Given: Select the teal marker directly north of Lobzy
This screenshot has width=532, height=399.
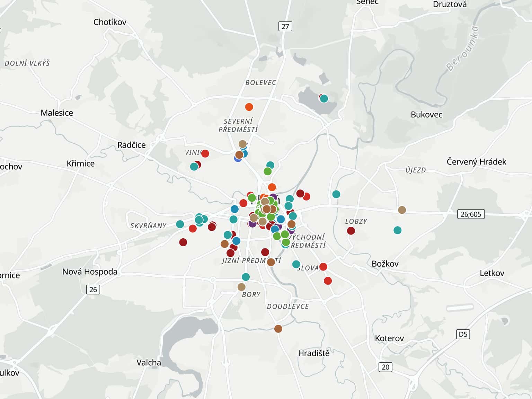Looking at the screenshot, I should pos(336,194).
